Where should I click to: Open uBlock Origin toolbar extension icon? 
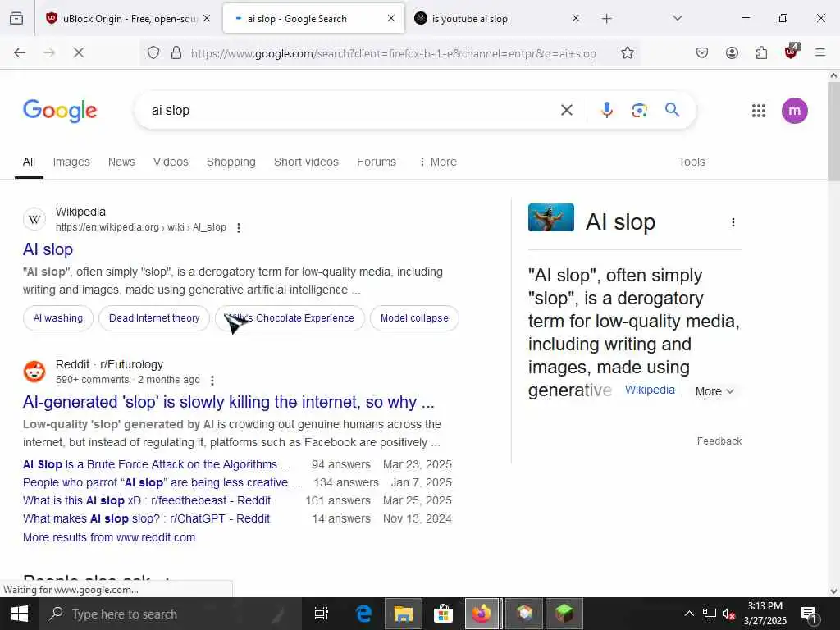(792, 52)
